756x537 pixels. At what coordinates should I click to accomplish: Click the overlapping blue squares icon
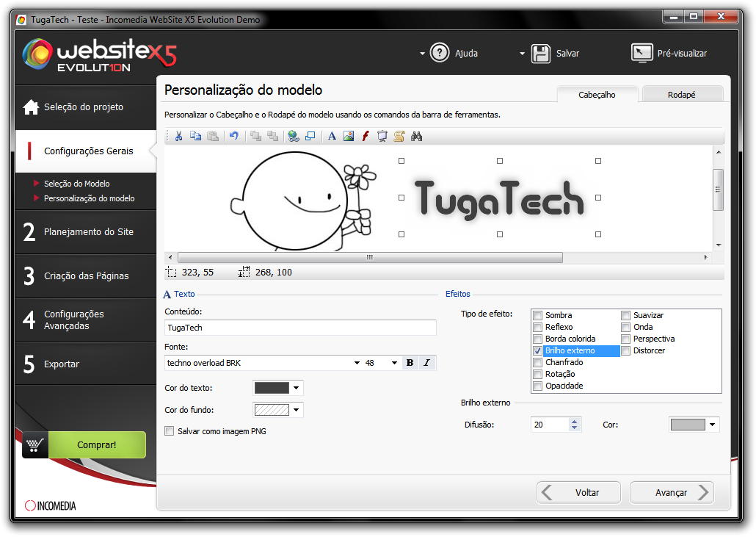click(310, 136)
